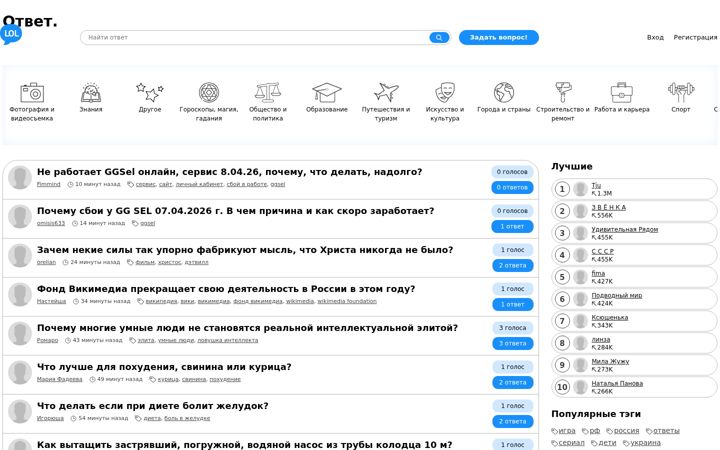Click the Ответ LOL site logo
This screenshot has height=450, width=720.
[29, 28]
